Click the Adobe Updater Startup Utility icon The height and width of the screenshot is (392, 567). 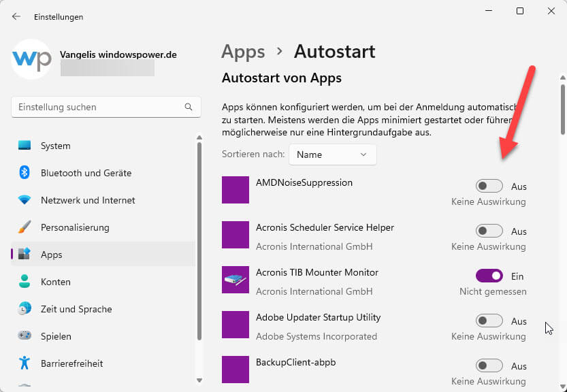pyautogui.click(x=236, y=325)
